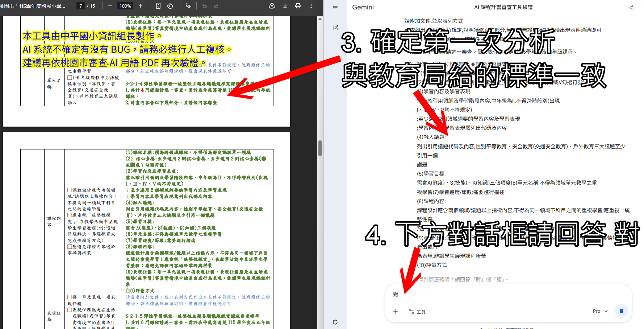
Task: Click the redo arrow in PDF toolbar
Action: [x=216, y=6]
